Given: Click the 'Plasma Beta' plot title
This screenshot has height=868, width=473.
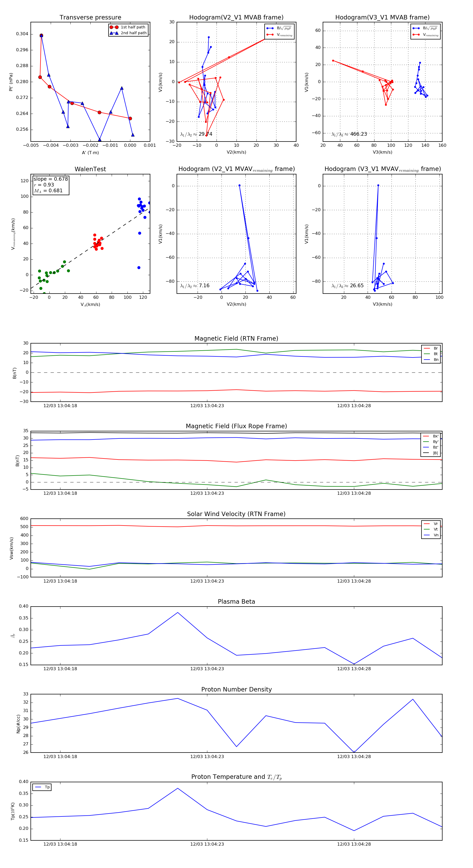Looking at the screenshot, I should click(x=236, y=602).
